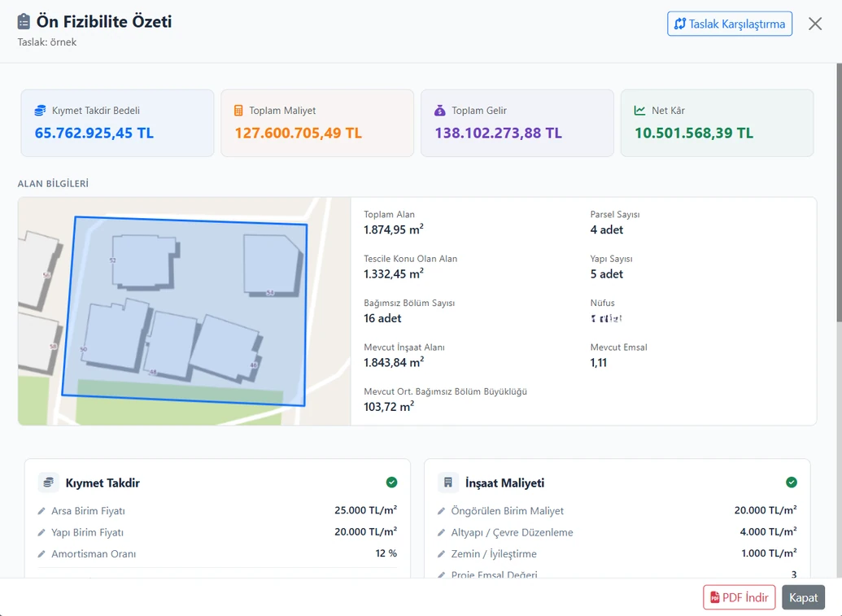
Task: Select the Toplam Maliyet summary card
Action: click(x=317, y=123)
